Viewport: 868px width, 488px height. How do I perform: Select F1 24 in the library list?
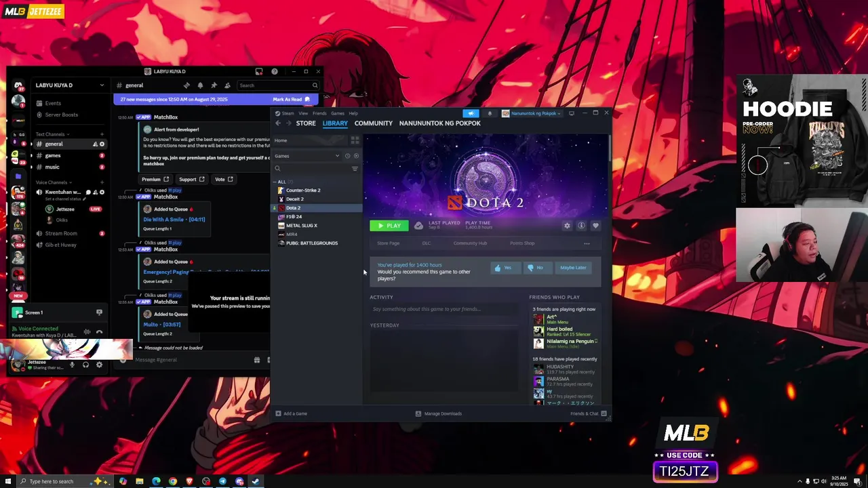(294, 217)
